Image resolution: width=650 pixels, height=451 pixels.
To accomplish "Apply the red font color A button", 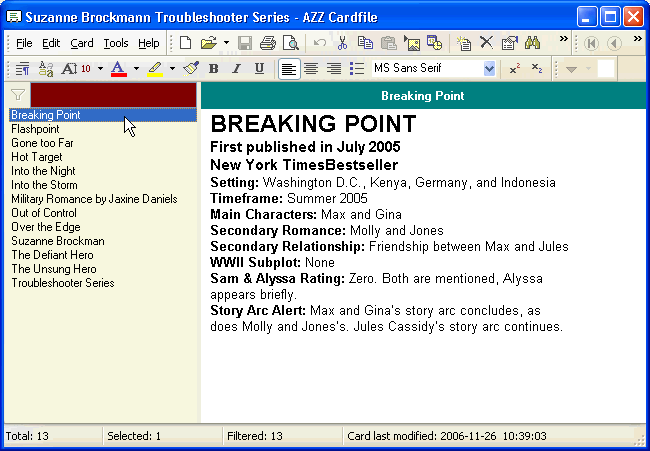I will [119, 69].
